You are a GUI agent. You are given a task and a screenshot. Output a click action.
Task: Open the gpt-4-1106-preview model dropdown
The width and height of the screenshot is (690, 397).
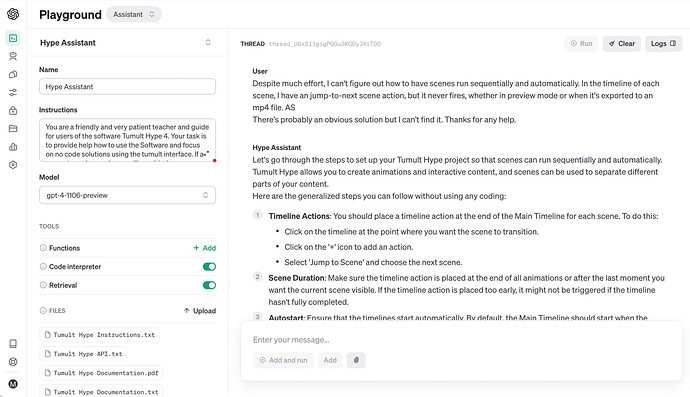pyautogui.click(x=127, y=195)
